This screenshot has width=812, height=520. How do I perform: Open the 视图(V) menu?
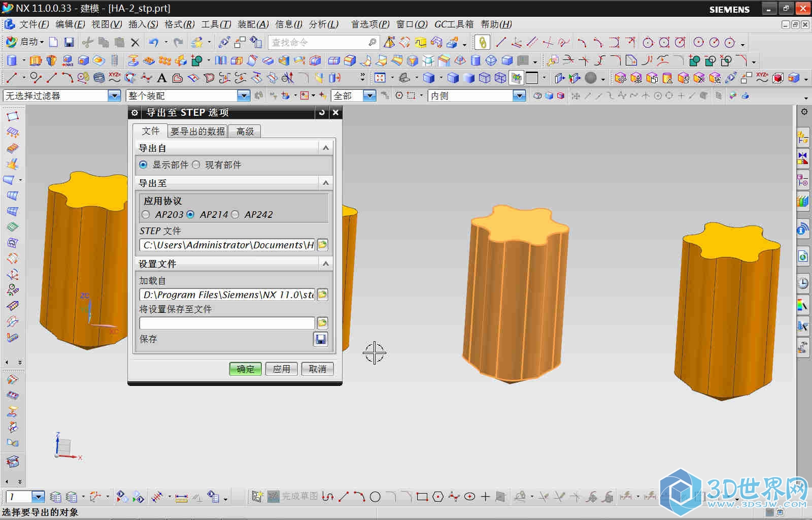[x=107, y=24]
